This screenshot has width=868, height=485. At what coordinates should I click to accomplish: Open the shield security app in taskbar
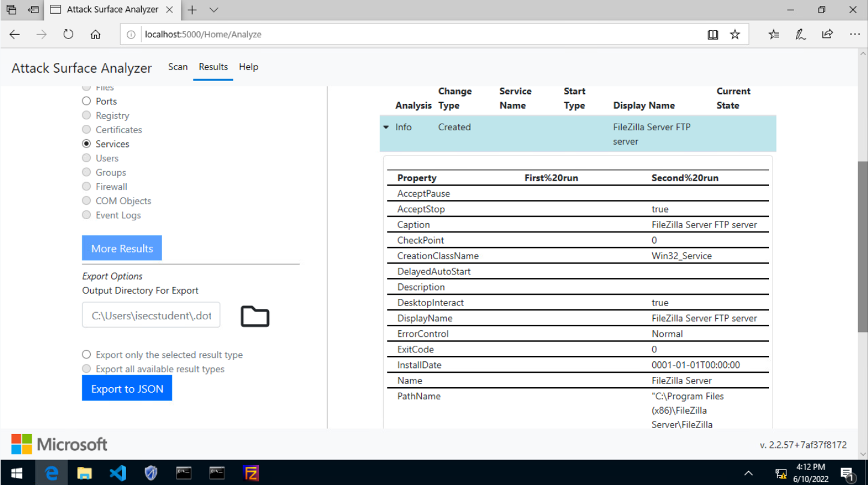(151, 473)
